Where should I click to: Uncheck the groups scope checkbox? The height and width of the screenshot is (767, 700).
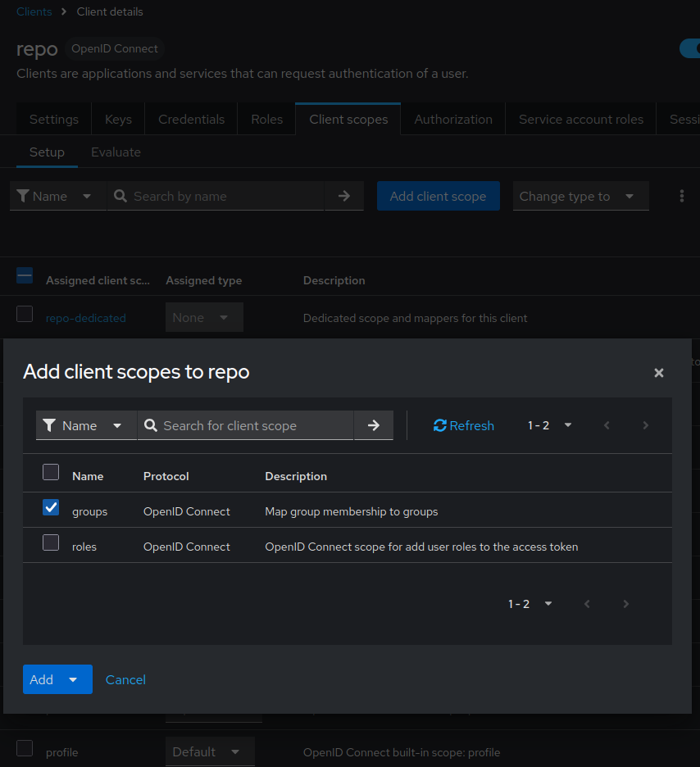[51, 508]
